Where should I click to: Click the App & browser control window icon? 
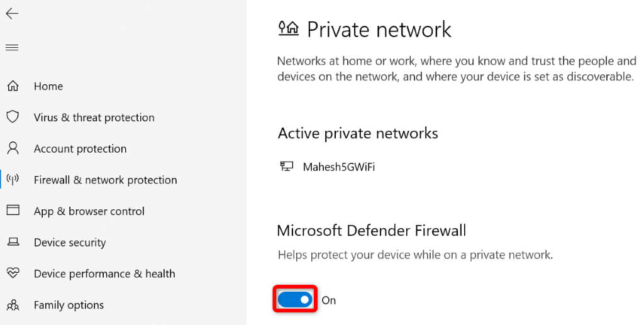tap(13, 211)
